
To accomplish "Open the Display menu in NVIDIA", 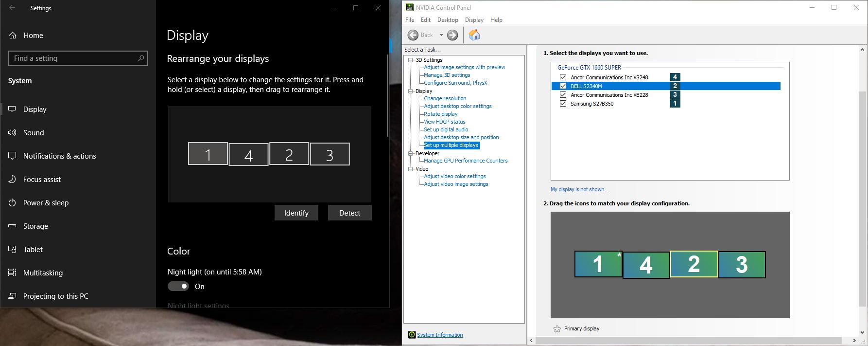I will (x=474, y=20).
